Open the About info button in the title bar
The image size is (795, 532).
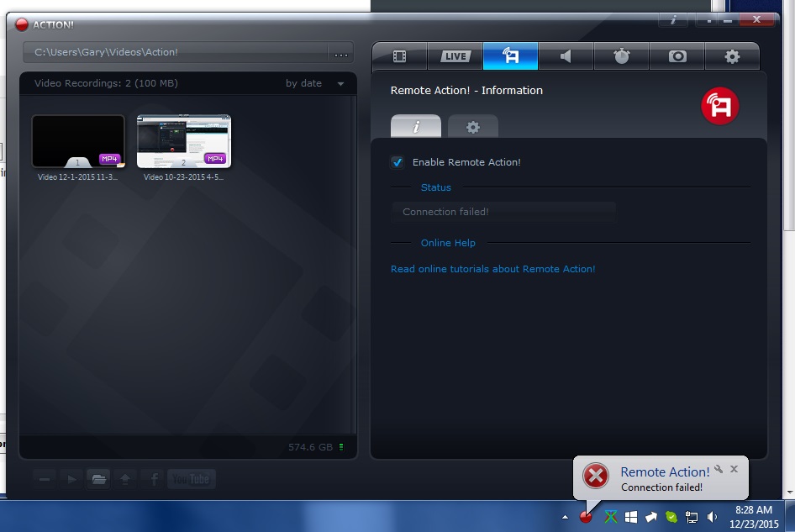673,20
